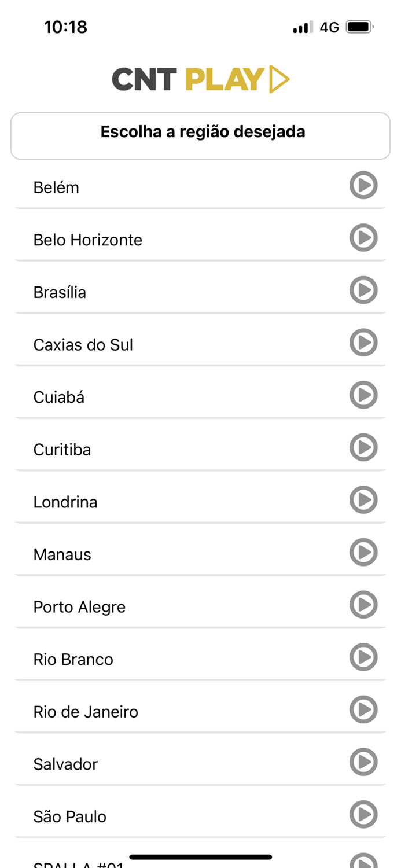Tap the Londrina play circle icon
The image size is (401, 868).
point(363,500)
